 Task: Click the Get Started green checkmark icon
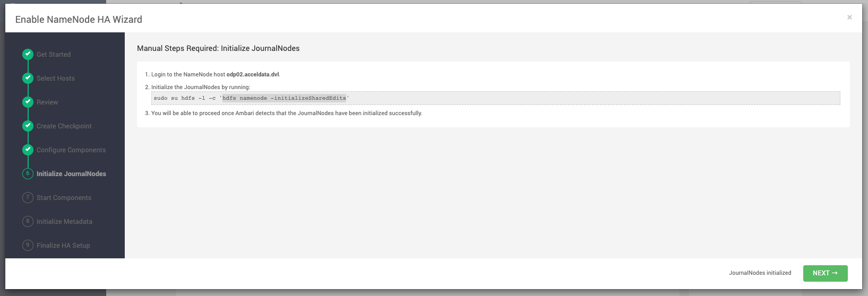pos(28,54)
